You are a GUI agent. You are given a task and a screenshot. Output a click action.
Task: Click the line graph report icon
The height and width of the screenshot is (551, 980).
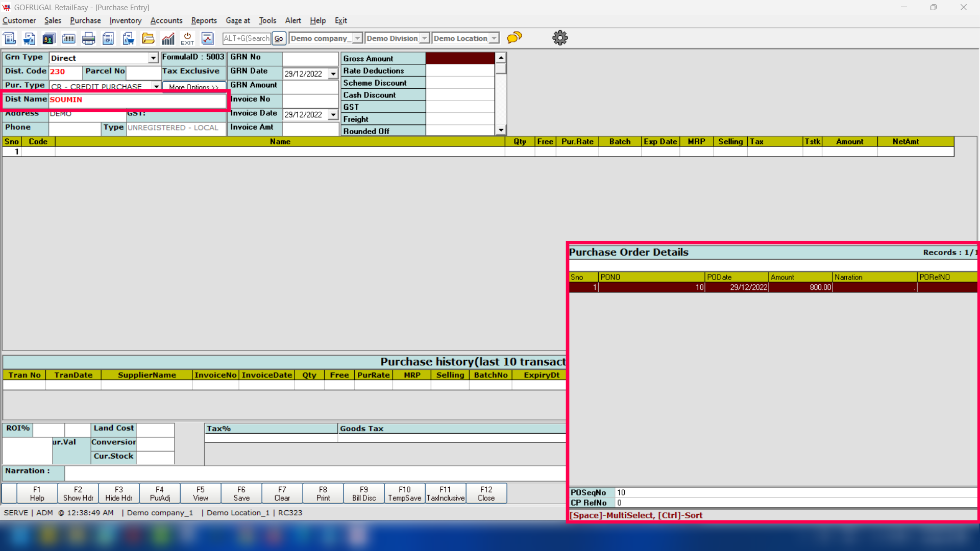(207, 38)
